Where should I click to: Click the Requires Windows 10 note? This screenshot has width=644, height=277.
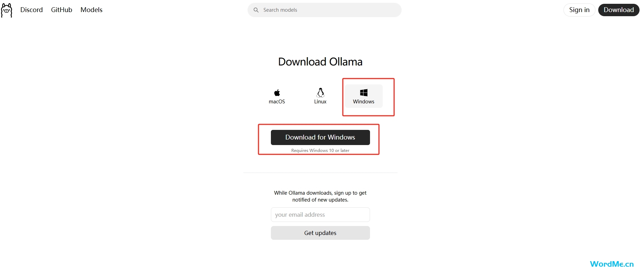pos(320,151)
